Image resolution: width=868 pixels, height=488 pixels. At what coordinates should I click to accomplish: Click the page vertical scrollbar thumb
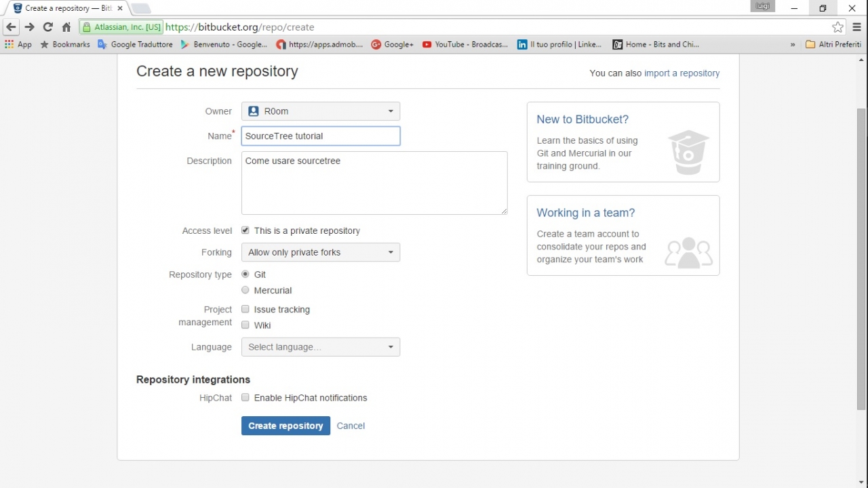[862, 259]
